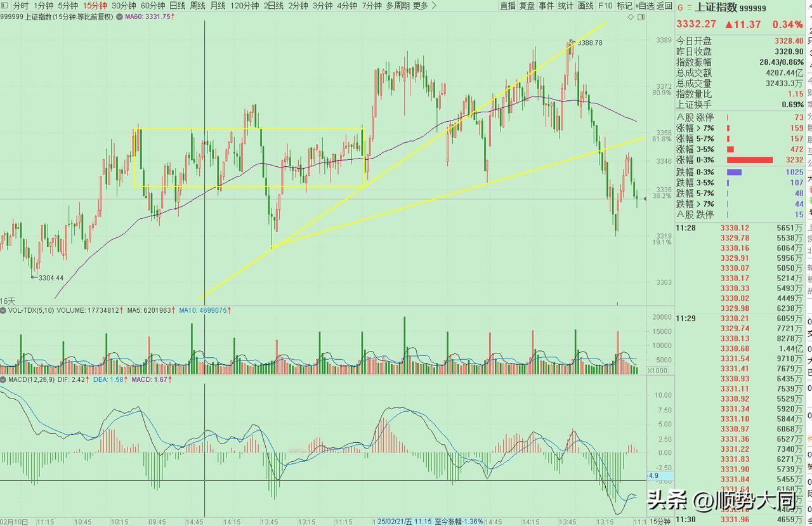The image size is (812, 526).
Task: Click the 今日开盘 row
Action: 740,41
